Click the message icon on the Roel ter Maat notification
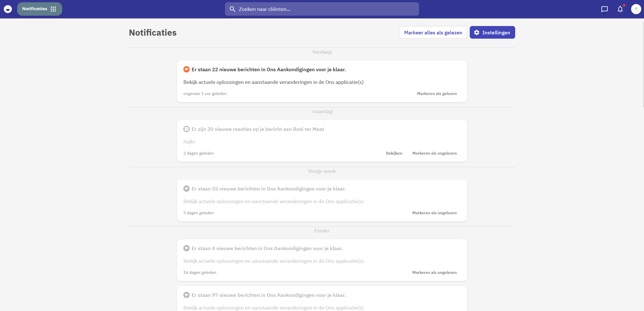This screenshot has width=644, height=311. point(186,129)
